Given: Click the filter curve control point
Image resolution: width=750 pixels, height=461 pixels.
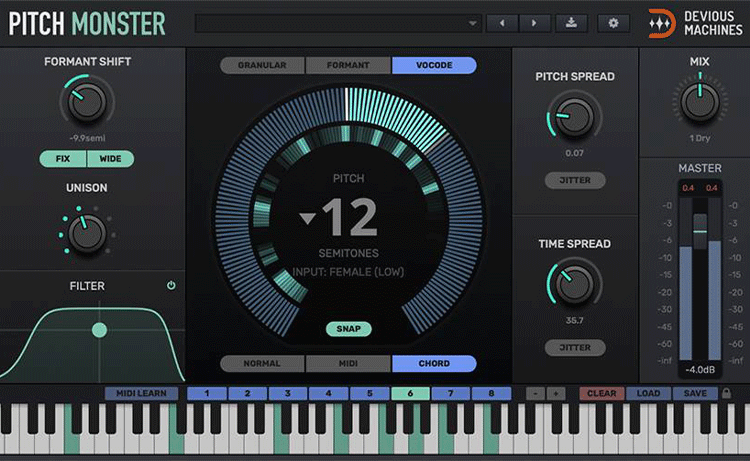Looking at the screenshot, I should pos(99,330).
